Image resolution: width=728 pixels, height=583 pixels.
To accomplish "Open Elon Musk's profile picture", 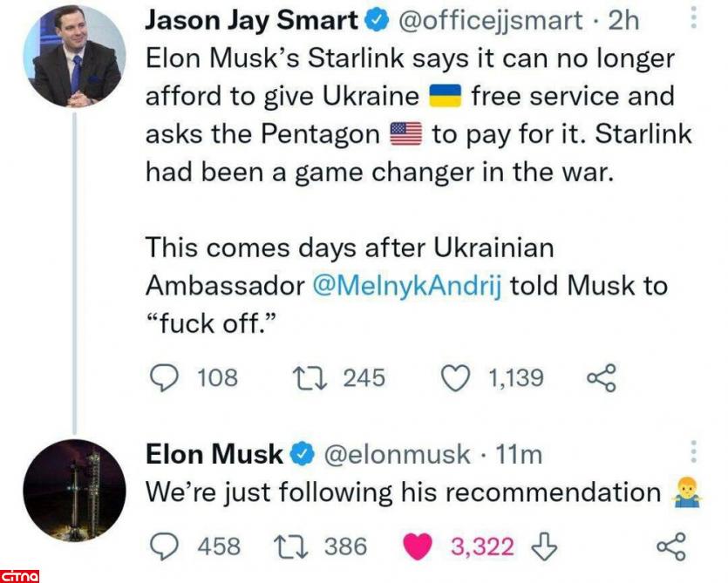I will (73, 491).
